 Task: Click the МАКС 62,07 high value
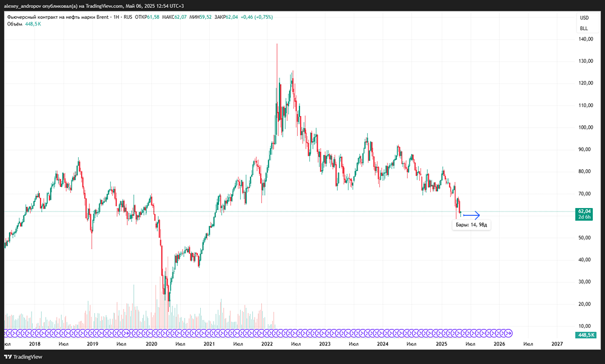tap(174, 17)
